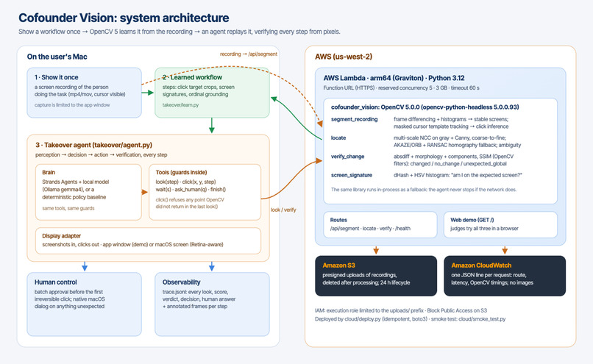Click the "verify_change" function name
The image size is (593, 364).
tap(347, 156)
